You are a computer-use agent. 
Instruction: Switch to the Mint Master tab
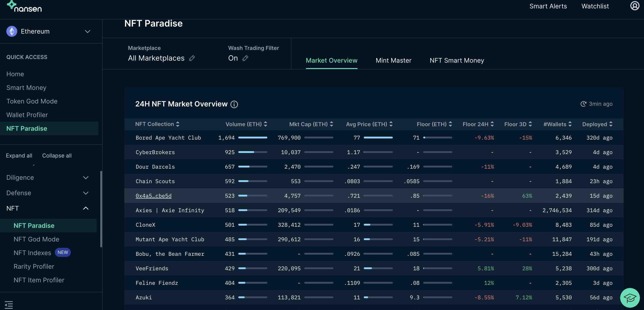393,61
